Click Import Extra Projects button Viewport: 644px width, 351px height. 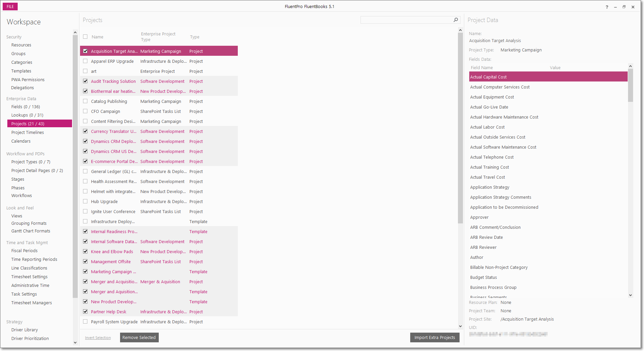(x=435, y=338)
